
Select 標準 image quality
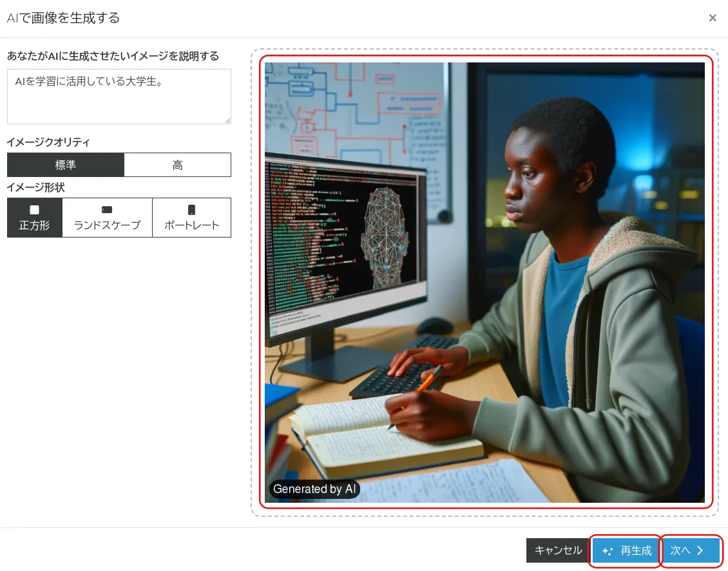(66, 165)
